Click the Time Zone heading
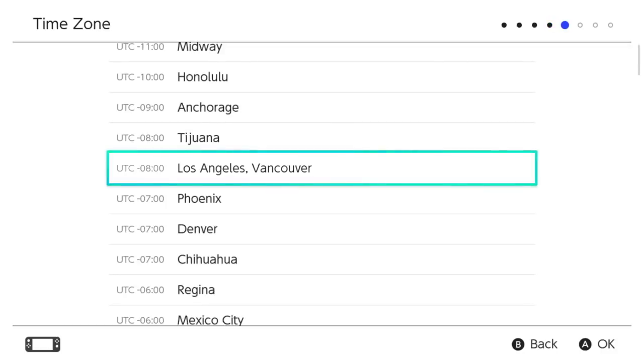 (71, 24)
